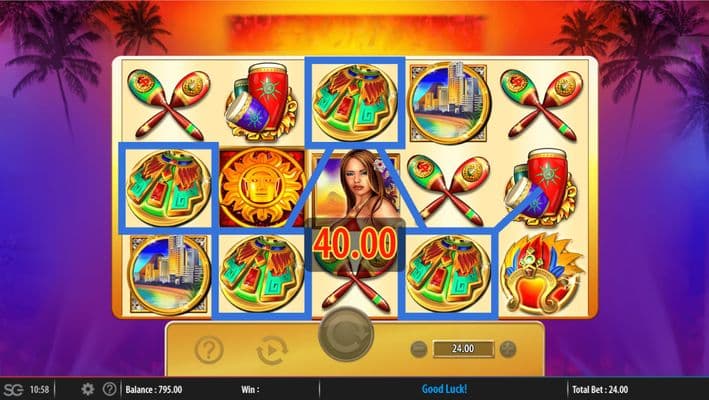The height and width of the screenshot is (400, 709).
Task: Click the Total Bet : 24.00 label
Action: point(600,390)
